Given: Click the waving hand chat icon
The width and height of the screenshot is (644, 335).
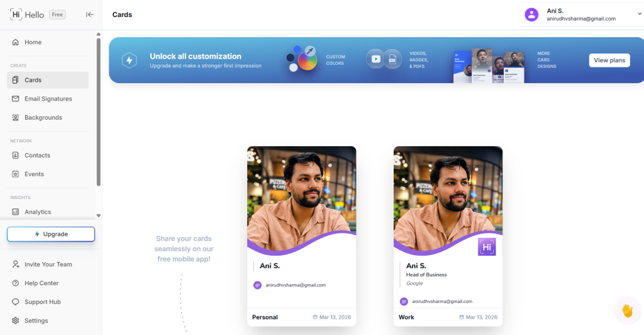Looking at the screenshot, I should click(x=627, y=310).
